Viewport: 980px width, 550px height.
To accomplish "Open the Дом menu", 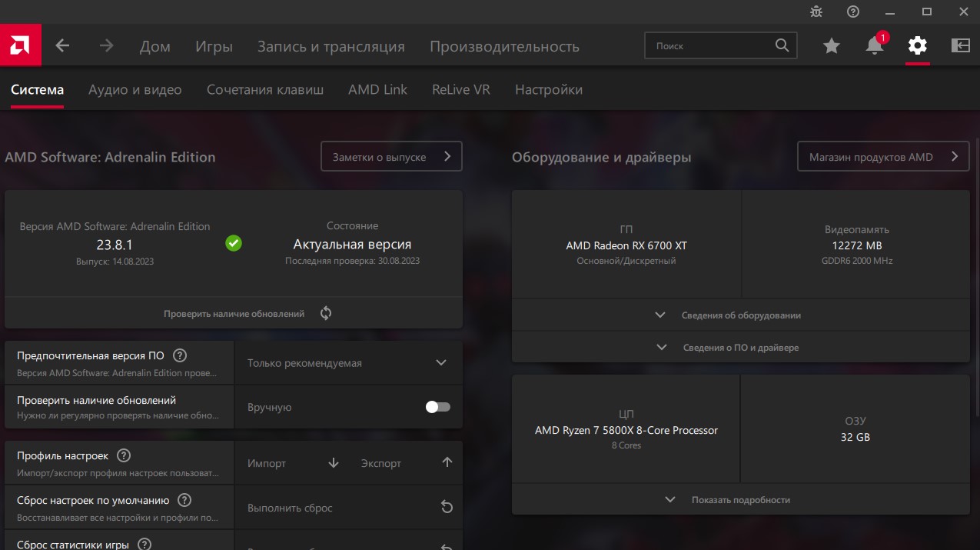I will (155, 46).
